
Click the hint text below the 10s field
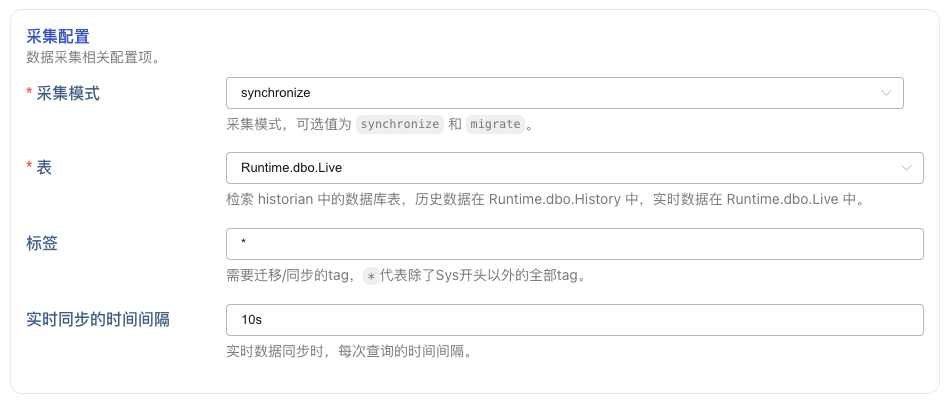[349, 351]
